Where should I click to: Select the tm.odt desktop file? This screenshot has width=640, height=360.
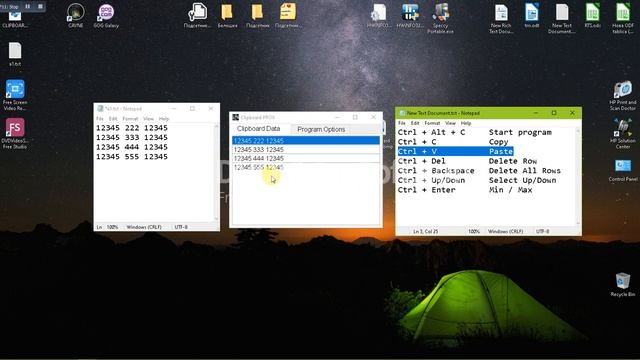click(531, 16)
